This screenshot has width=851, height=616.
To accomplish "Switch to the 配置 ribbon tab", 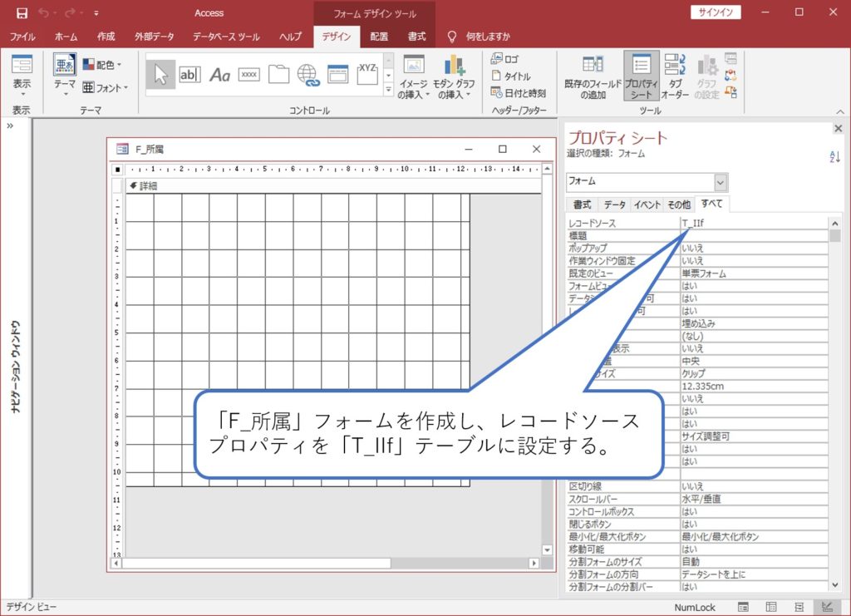I will click(x=379, y=37).
